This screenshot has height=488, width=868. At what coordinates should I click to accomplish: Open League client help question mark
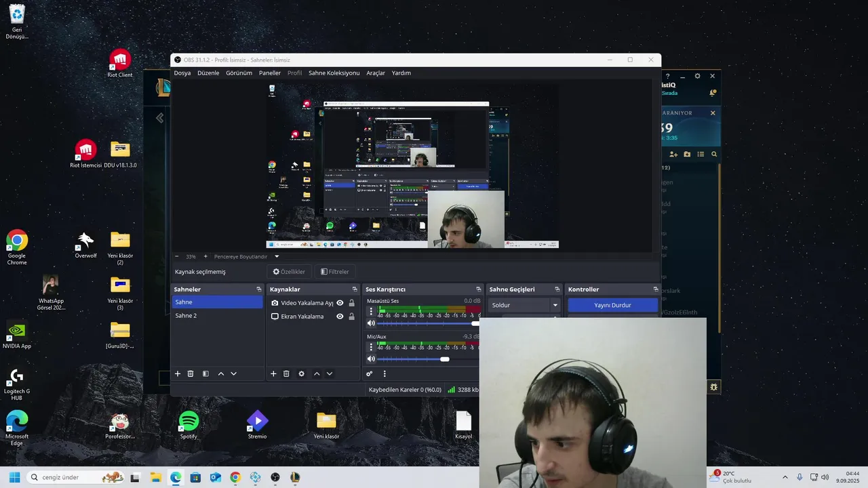[667, 76]
